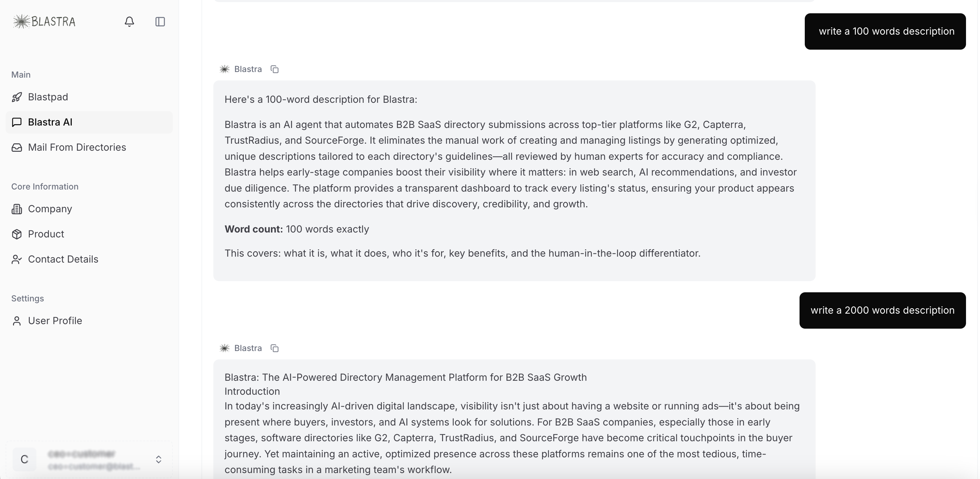Open User Profile settings
Screen dimensions: 980x479
55,321
